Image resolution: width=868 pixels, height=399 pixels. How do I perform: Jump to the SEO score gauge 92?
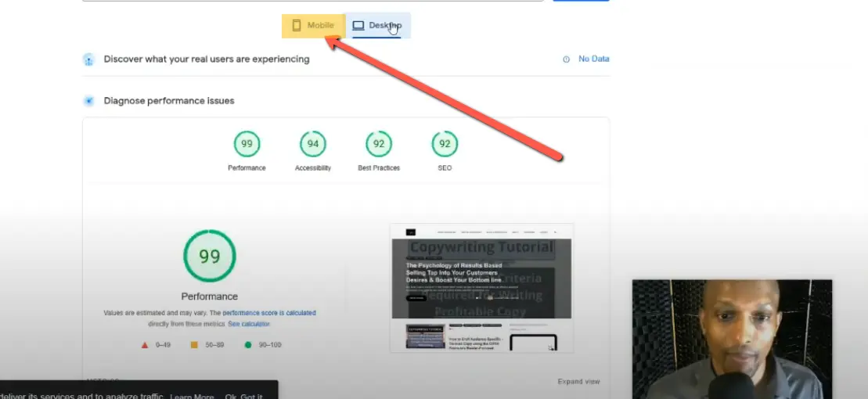click(x=445, y=144)
